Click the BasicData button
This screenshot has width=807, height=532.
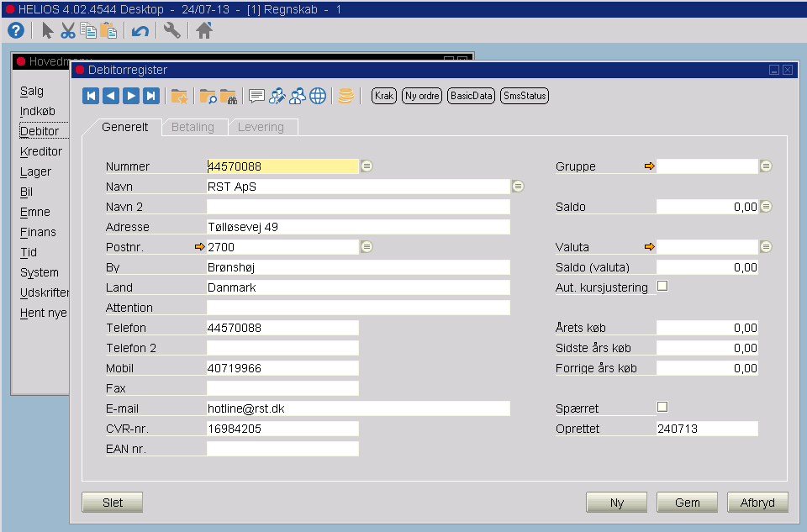pos(472,96)
